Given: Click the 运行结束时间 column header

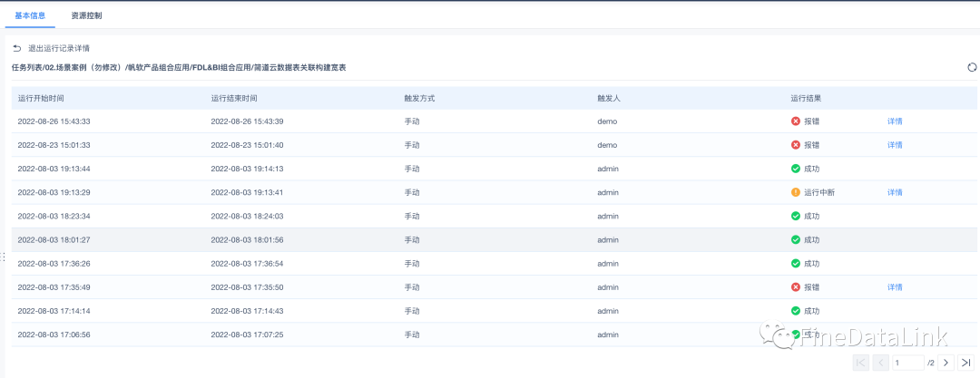Looking at the screenshot, I should tap(234, 98).
